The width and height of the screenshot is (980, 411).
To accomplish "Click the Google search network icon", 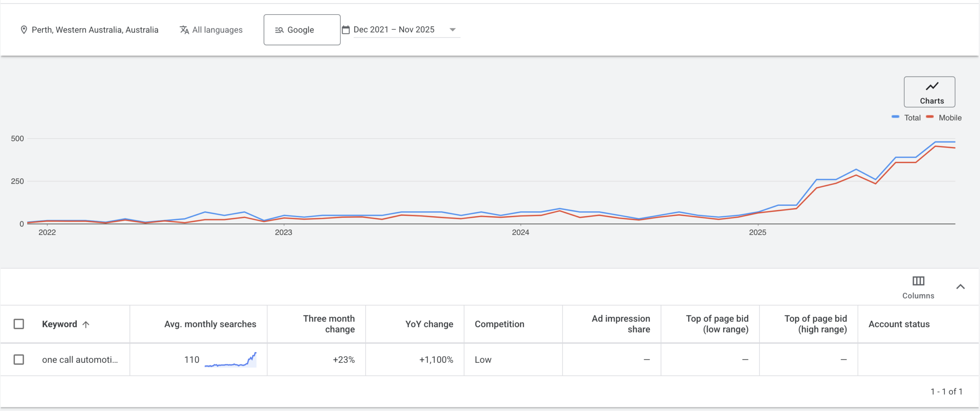I will click(279, 30).
